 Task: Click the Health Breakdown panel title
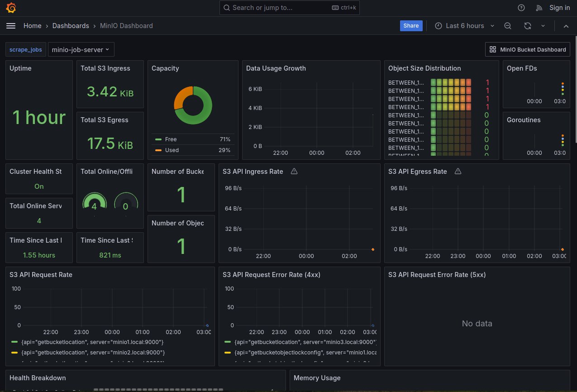point(38,378)
